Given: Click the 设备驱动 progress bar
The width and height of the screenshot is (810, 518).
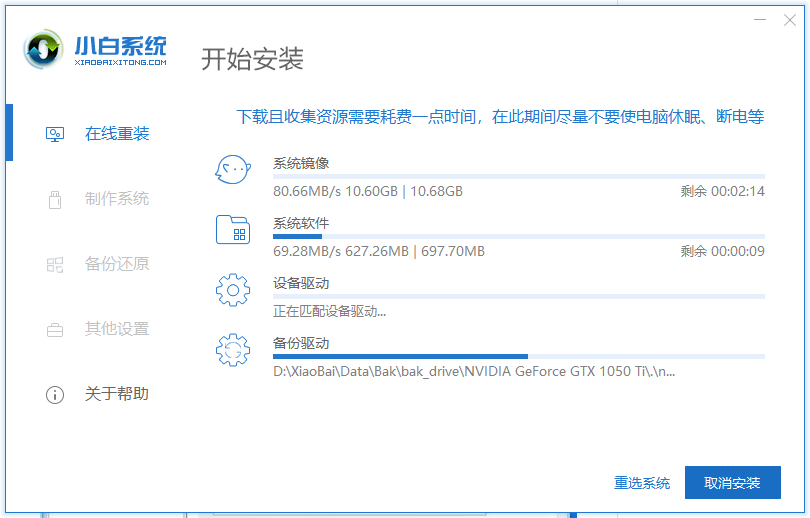Looking at the screenshot, I should 519,296.
